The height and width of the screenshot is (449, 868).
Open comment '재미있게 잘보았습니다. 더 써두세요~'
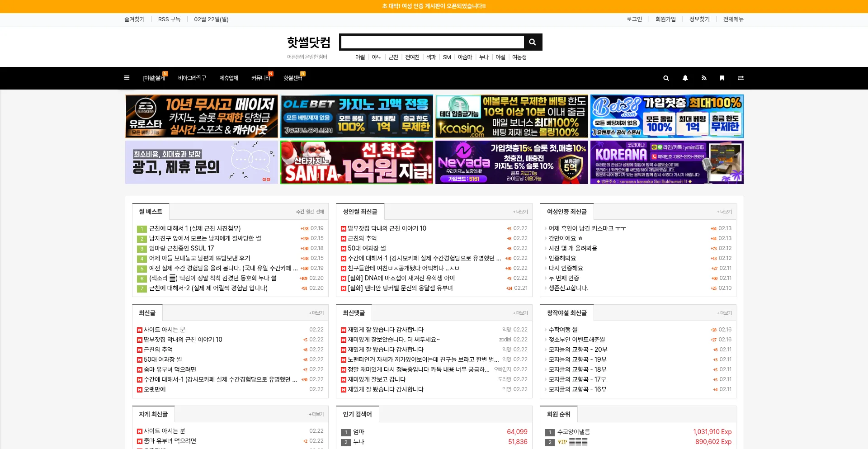[x=394, y=340]
